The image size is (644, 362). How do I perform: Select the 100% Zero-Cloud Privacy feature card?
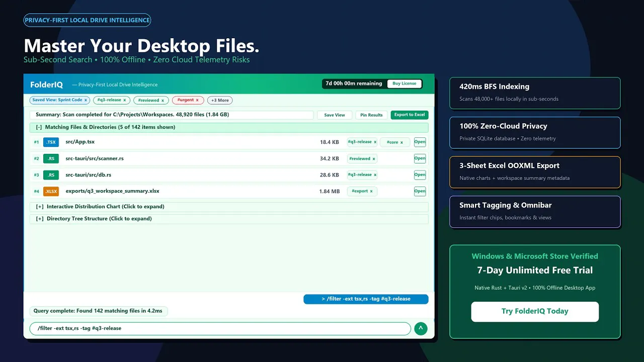pos(535,133)
